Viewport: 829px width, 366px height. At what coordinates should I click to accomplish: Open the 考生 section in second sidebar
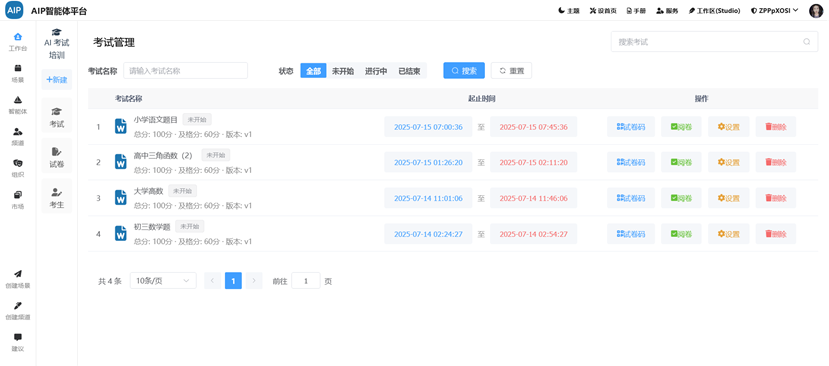(57, 197)
